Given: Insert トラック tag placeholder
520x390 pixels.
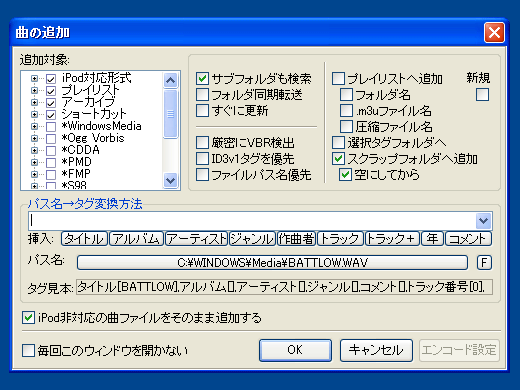Looking at the screenshot, I should 340,239.
